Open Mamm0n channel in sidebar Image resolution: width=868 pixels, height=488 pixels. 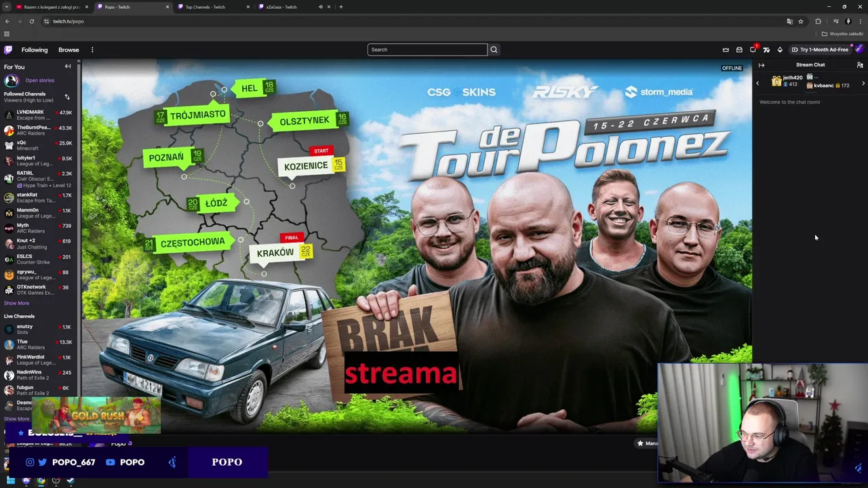point(39,213)
